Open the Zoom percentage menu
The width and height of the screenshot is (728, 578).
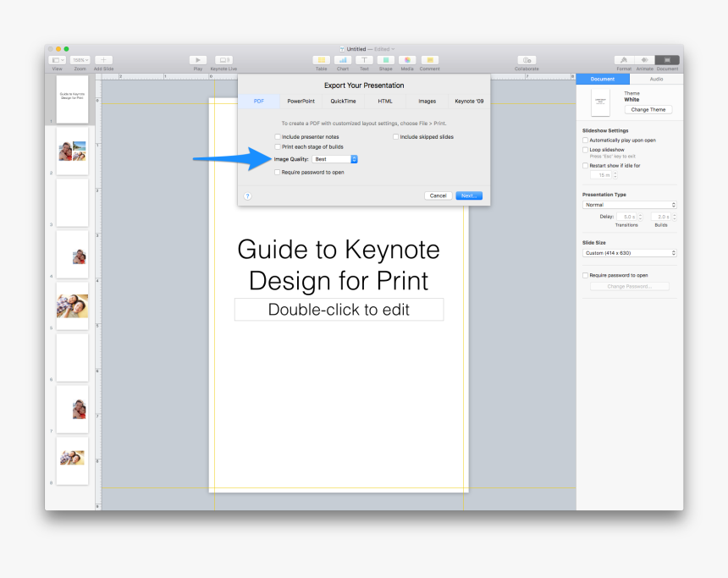80,60
